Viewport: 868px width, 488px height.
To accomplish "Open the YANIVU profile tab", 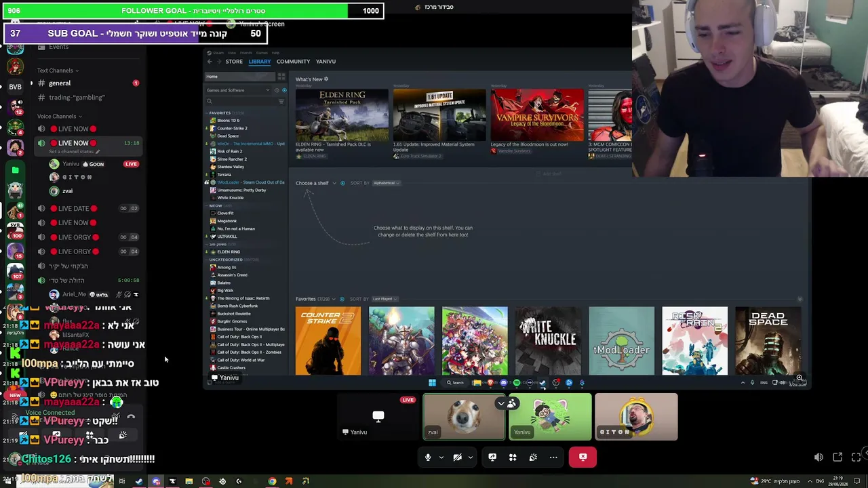I will 325,62.
